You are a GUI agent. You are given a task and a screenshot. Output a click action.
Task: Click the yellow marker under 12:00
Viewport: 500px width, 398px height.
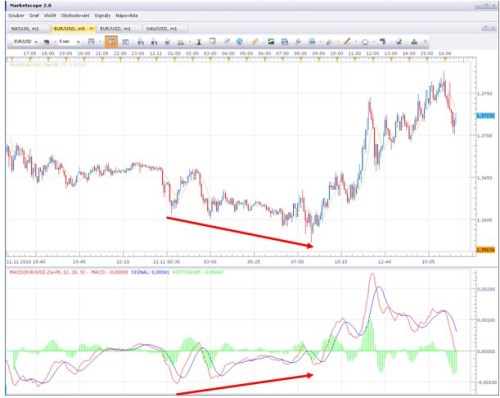pos(373,59)
